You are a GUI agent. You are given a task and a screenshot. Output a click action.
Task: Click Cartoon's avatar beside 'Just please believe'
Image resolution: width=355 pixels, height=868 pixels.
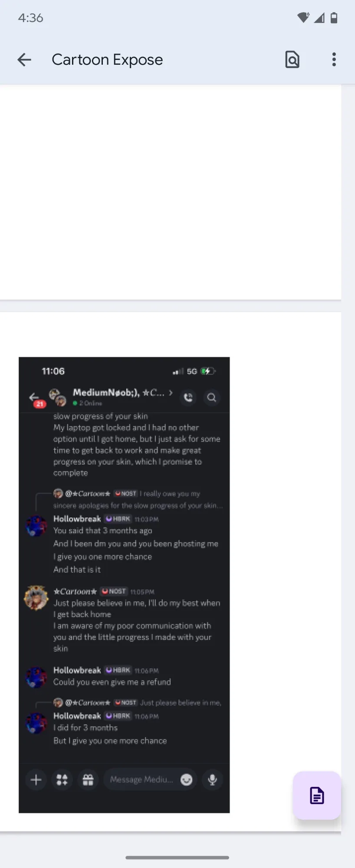[x=36, y=598]
